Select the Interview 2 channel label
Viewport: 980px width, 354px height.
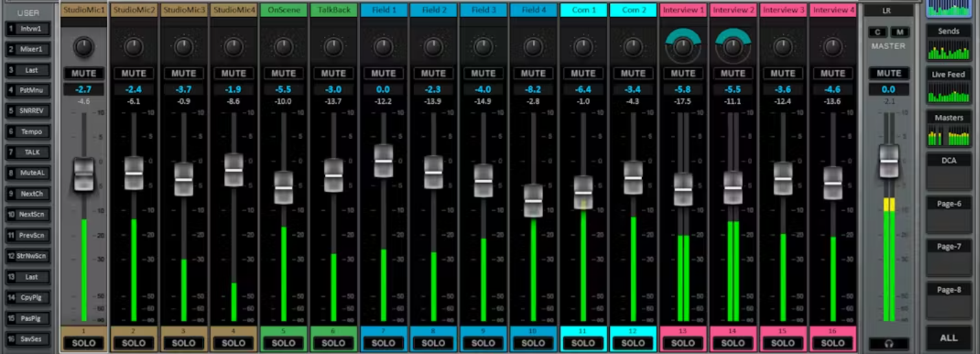pyautogui.click(x=733, y=10)
